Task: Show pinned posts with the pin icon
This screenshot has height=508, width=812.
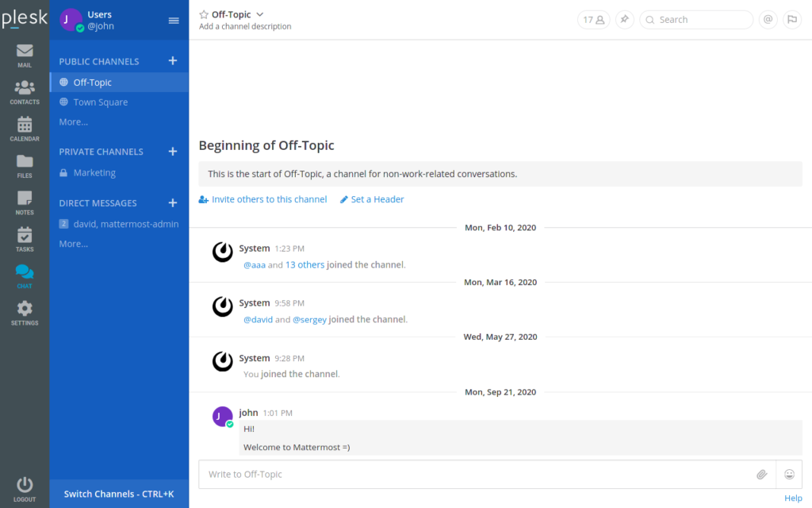Action: click(x=624, y=19)
